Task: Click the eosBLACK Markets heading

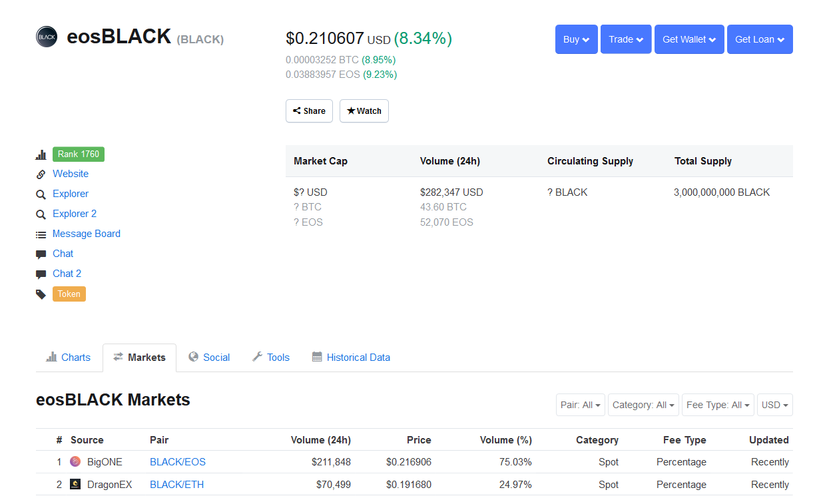Action: point(113,400)
